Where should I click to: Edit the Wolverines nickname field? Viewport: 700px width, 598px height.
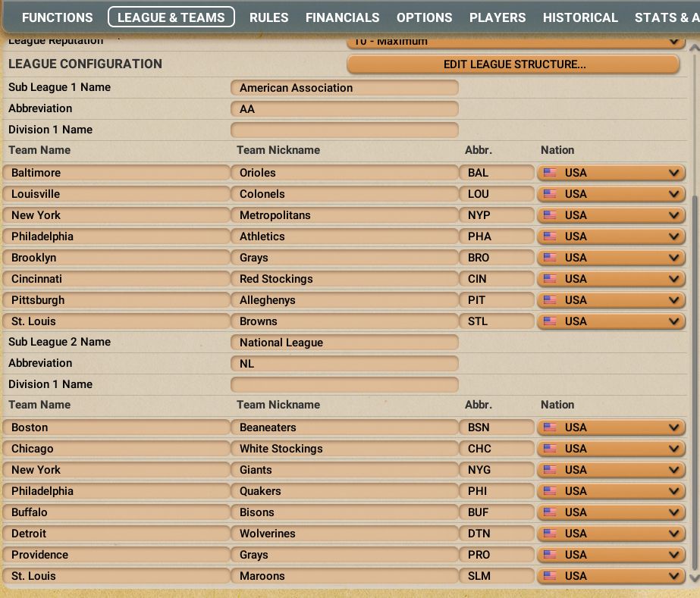(x=344, y=534)
